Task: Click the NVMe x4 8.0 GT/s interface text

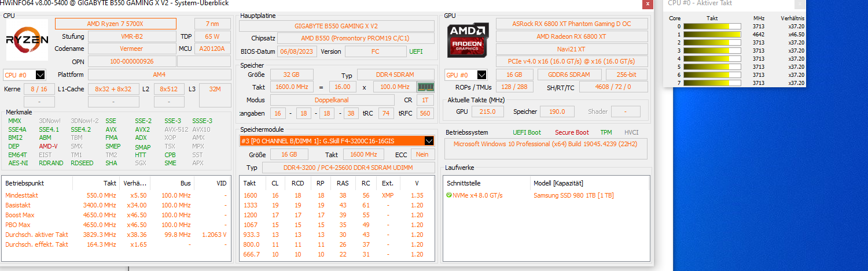Action: point(477,195)
